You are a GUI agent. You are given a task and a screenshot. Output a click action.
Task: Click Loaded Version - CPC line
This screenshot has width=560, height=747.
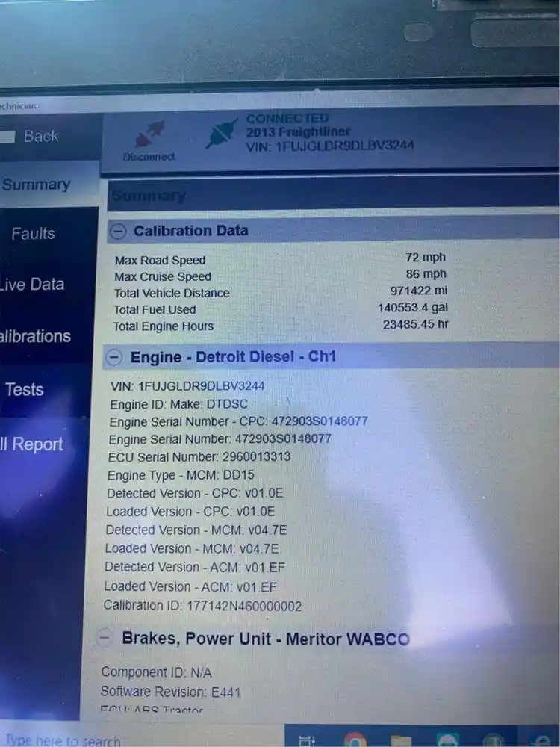pos(190,512)
